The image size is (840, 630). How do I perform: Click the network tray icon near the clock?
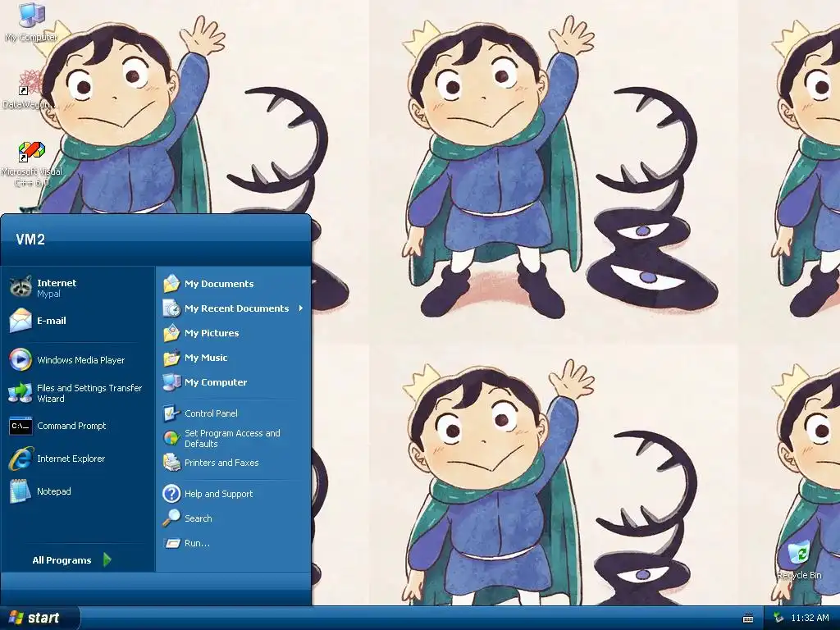[779, 618]
